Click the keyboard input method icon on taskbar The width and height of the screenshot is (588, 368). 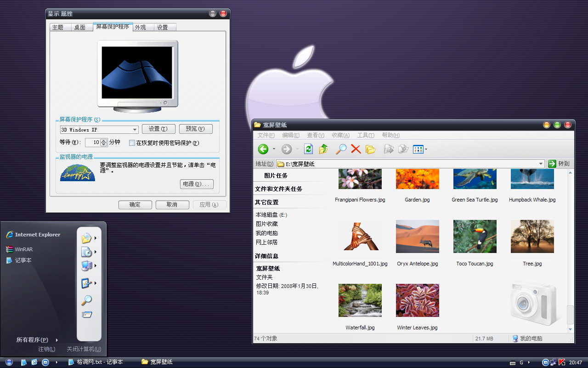pos(512,362)
